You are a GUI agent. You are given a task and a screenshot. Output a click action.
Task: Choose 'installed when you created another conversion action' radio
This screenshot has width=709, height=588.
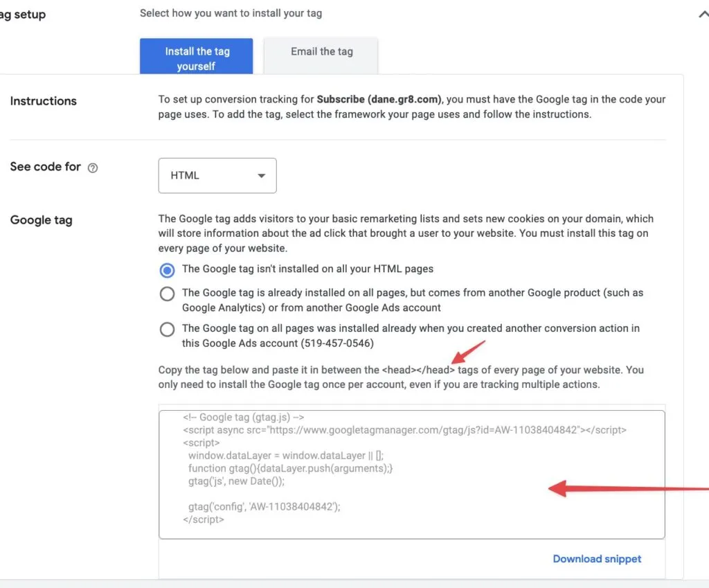click(x=167, y=329)
